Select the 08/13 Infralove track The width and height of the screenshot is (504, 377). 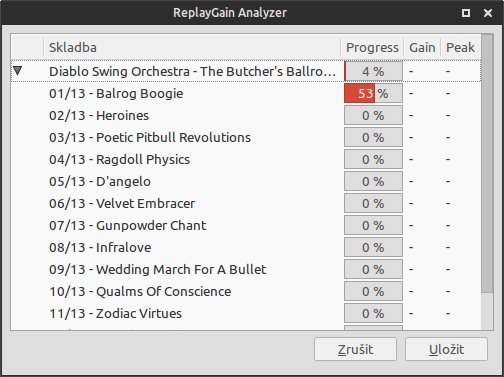[246, 247]
